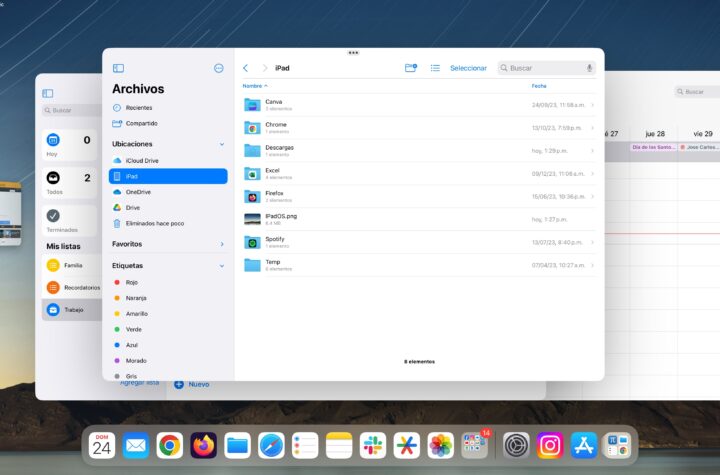Open Eliminados hace poco
This screenshot has width=720, height=475.
click(168, 223)
